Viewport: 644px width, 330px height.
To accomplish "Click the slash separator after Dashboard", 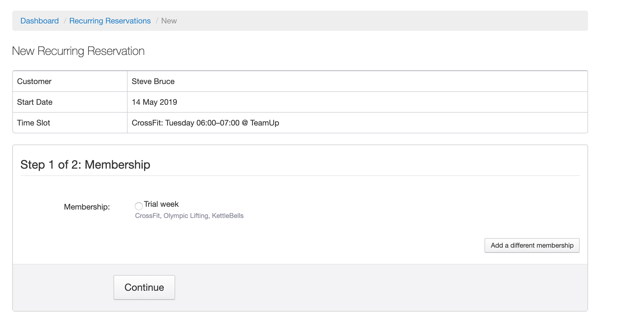I will point(65,21).
